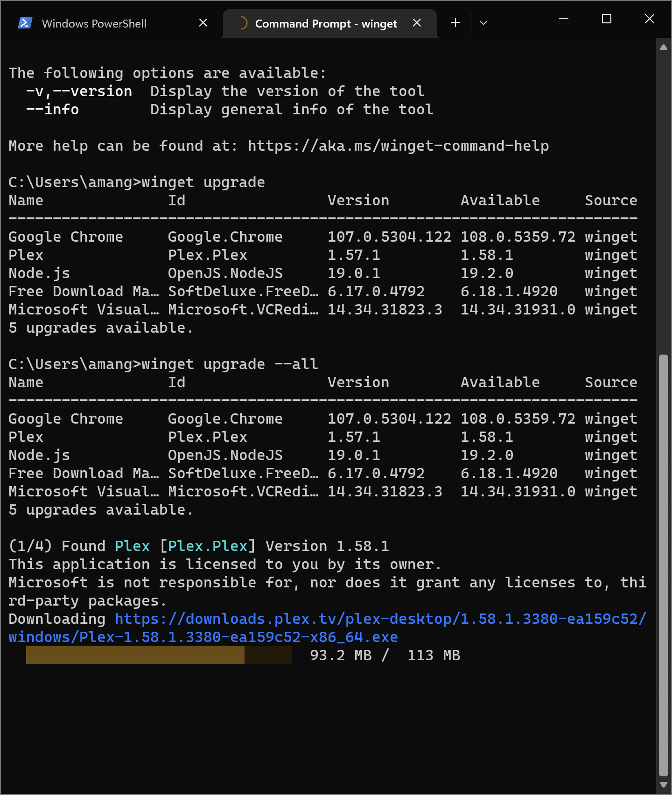
Task: Close the Windows PowerShell tab
Action: 203,23
